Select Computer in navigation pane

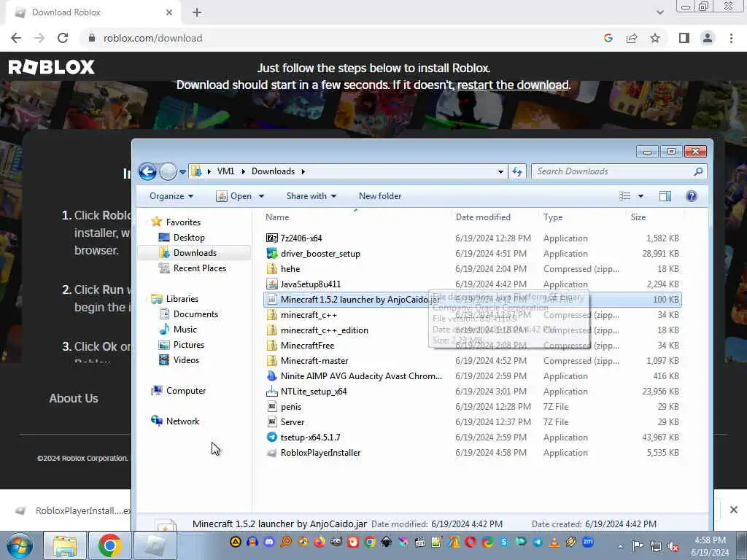click(185, 391)
